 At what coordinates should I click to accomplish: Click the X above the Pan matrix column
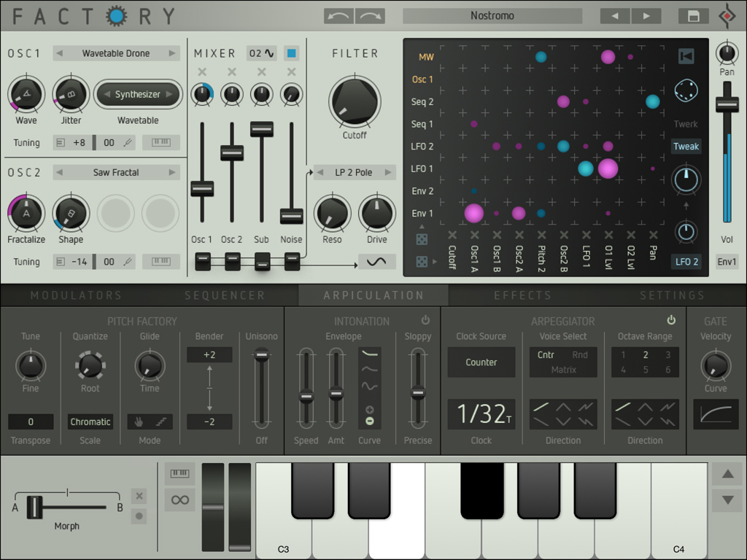pyautogui.click(x=653, y=235)
